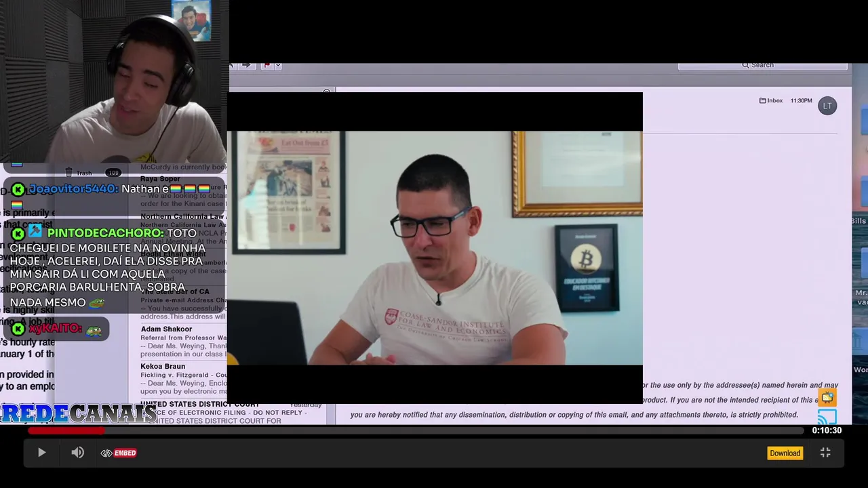Play the video with the play button
Viewport: 868px width, 488px height.
point(41,453)
